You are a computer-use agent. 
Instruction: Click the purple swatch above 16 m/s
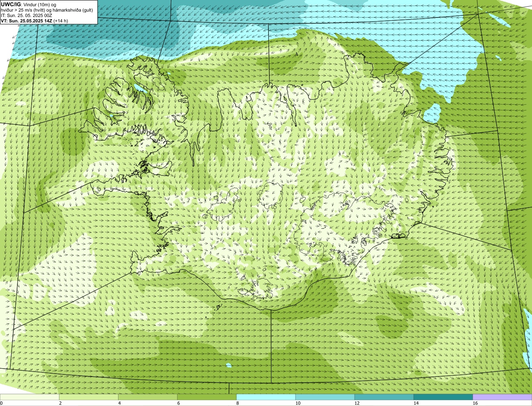point(502,397)
